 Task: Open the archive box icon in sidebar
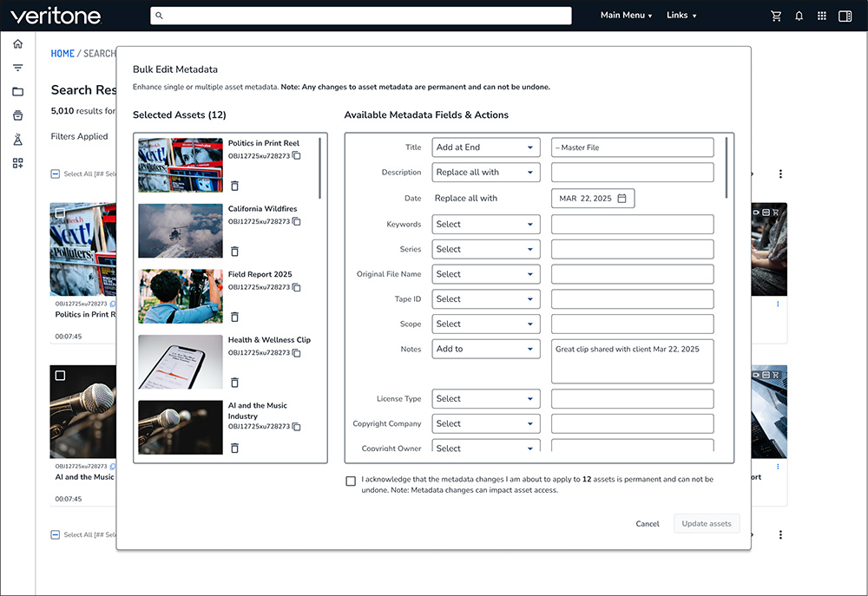(17, 115)
